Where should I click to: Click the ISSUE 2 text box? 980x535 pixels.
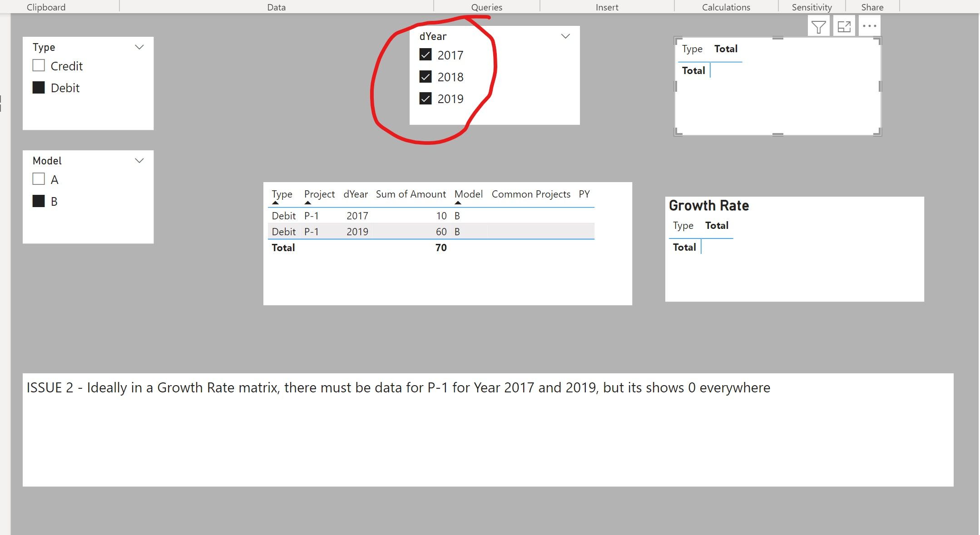[488, 430]
